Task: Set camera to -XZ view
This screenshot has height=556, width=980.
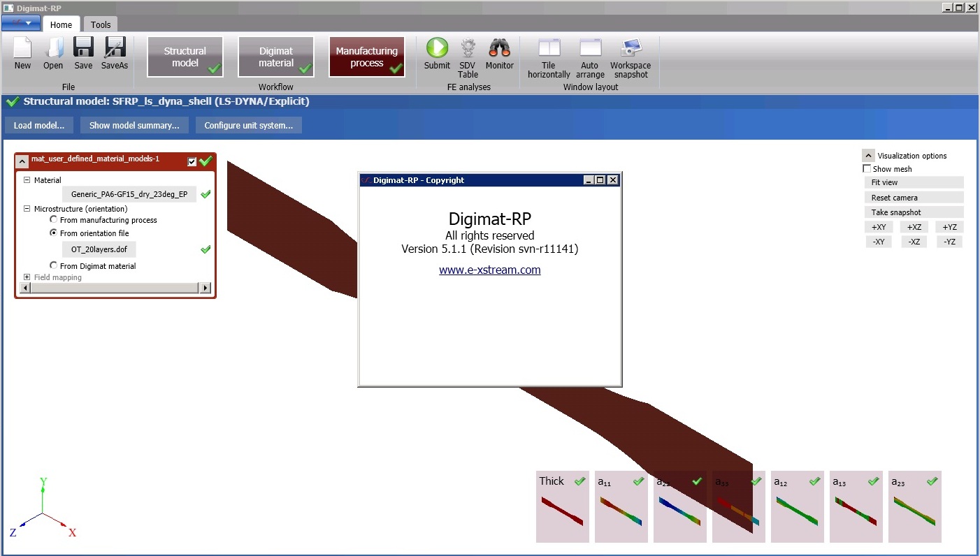Action: (914, 242)
